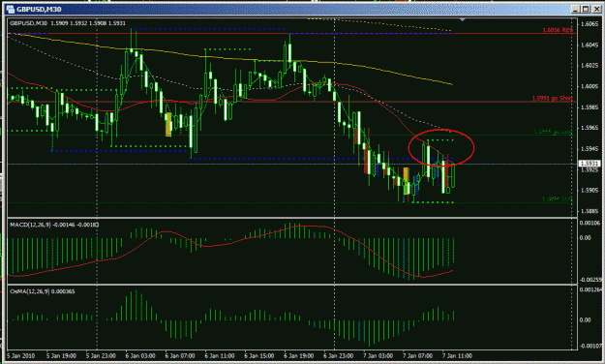
Task: Click price scale value 1.6065
Action: point(590,24)
